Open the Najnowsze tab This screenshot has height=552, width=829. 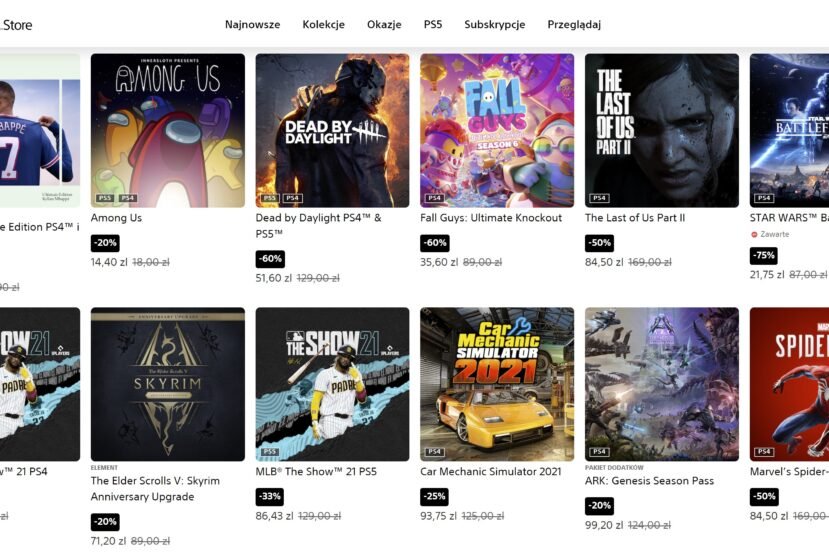coord(252,24)
